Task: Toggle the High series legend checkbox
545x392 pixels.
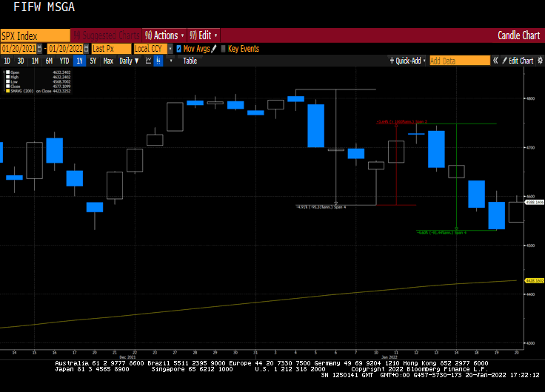Action: 8,77
